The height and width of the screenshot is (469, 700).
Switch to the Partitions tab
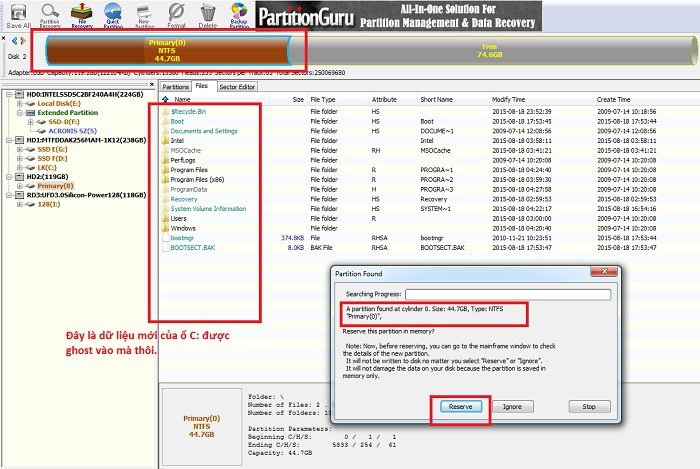(x=175, y=87)
